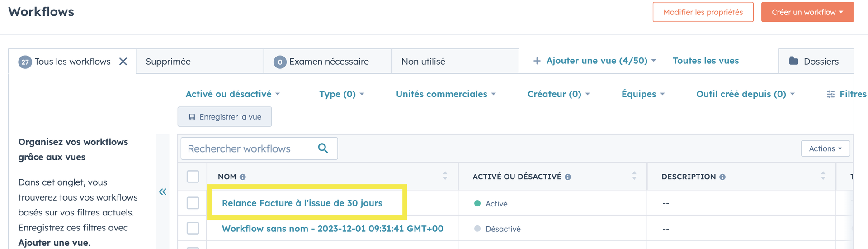Screen dimensions: 868x249
Task: Expand the Unités commerciales filter
Action: [x=446, y=94]
